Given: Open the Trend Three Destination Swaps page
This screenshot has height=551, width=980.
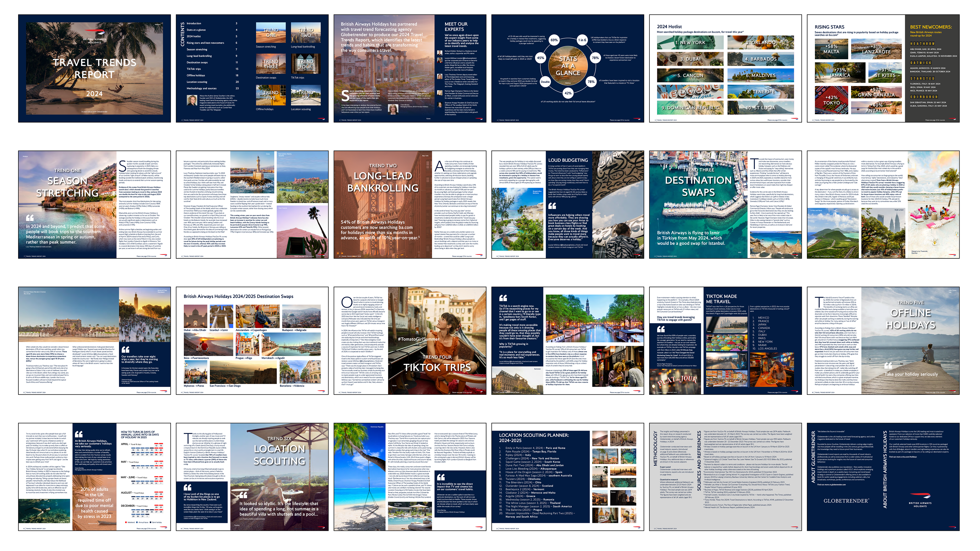Looking at the screenshot, I should pyautogui.click(x=726, y=205).
